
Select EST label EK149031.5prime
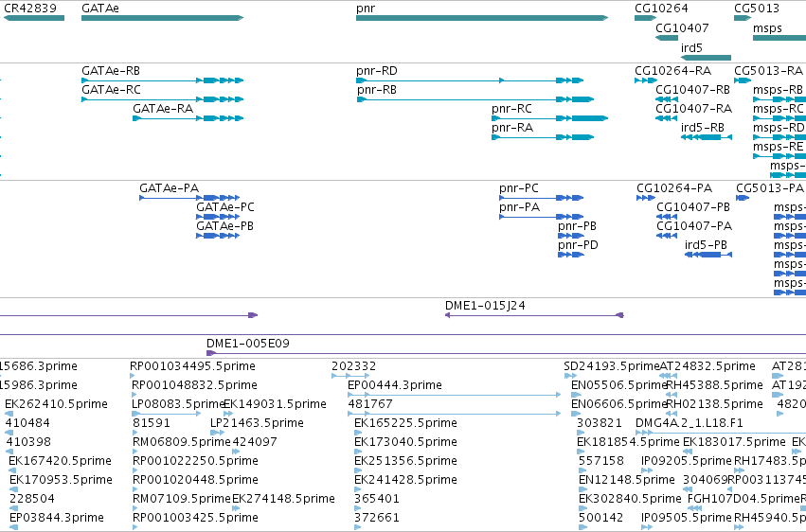tap(275, 404)
